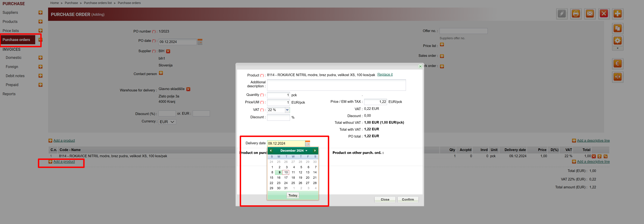The height and width of the screenshot is (224, 644).
Task: Go to next month in calendar
Action: (315, 151)
